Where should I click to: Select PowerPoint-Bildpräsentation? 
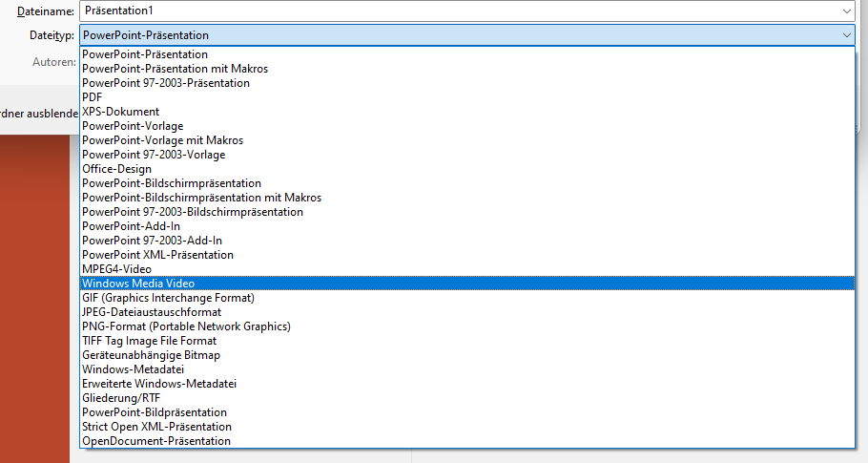tap(467, 412)
